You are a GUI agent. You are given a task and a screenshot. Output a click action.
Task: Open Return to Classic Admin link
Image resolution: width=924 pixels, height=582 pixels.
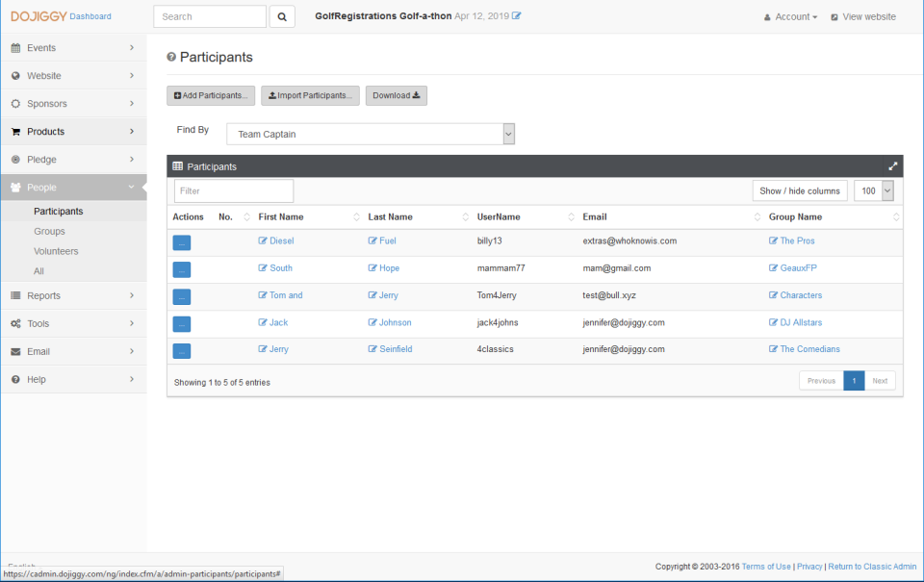pos(872,566)
